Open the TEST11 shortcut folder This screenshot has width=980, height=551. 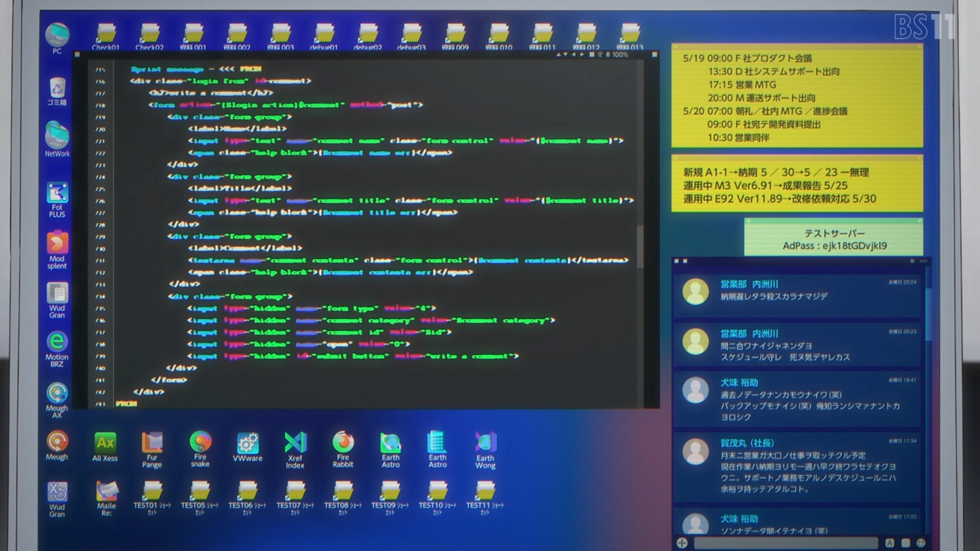pyautogui.click(x=485, y=498)
